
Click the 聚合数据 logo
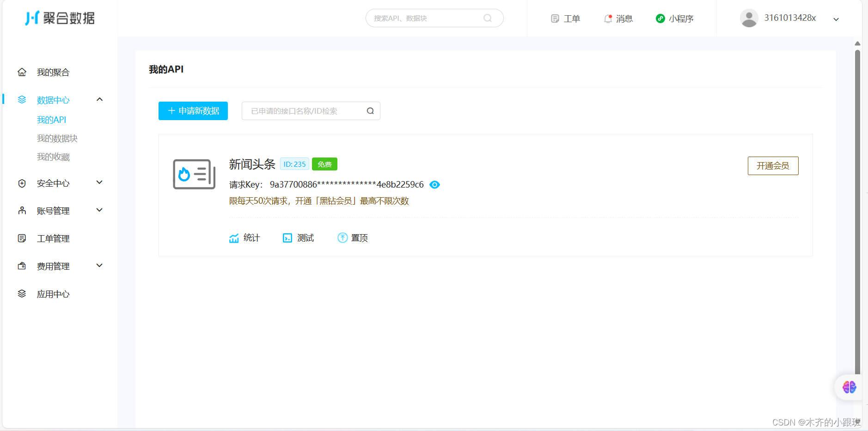point(60,18)
